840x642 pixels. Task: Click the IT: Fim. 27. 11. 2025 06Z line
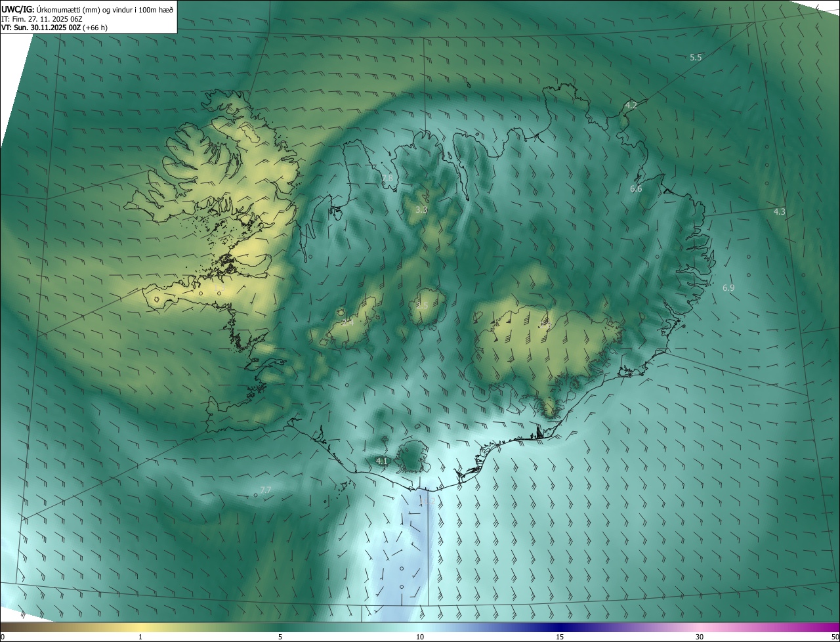pyautogui.click(x=41, y=19)
